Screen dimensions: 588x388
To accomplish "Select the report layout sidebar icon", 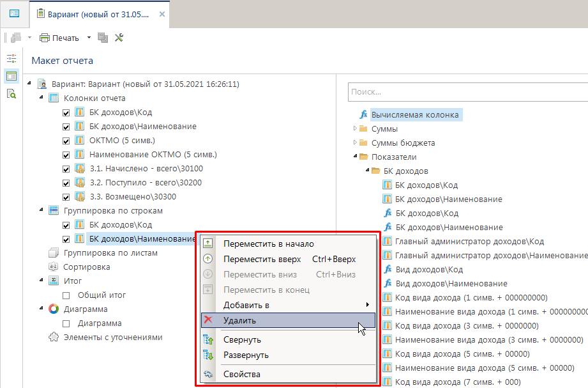I will (11, 76).
